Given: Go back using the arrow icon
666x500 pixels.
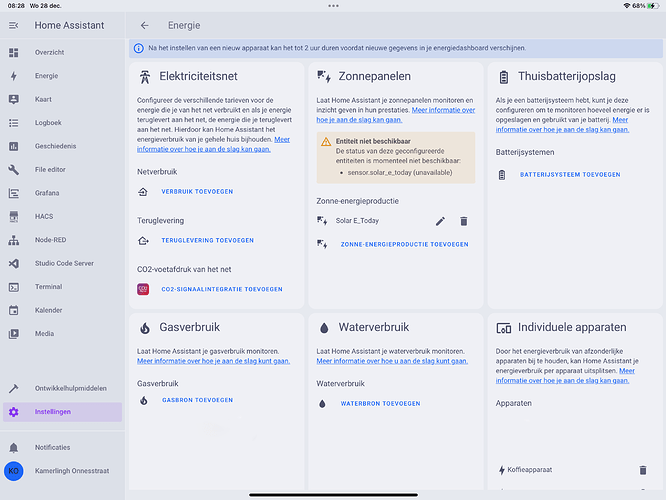Looking at the screenshot, I should pos(144,25).
